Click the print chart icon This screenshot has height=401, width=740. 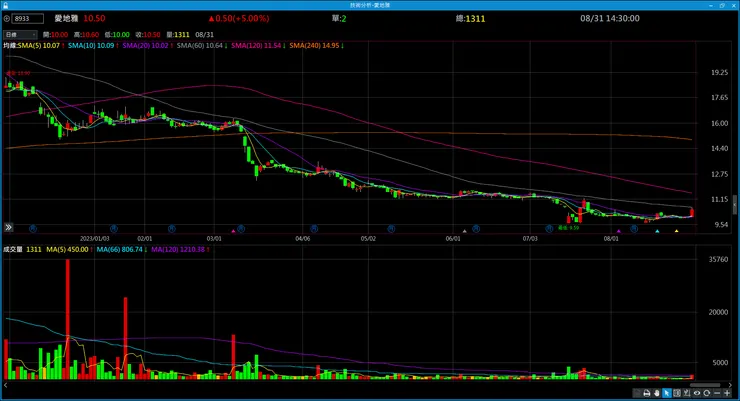[647, 393]
